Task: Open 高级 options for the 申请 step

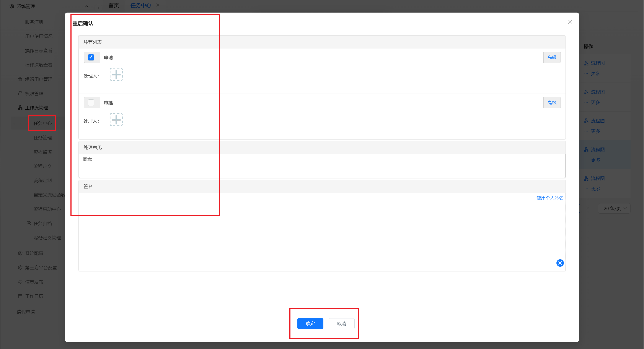Action: [x=552, y=57]
